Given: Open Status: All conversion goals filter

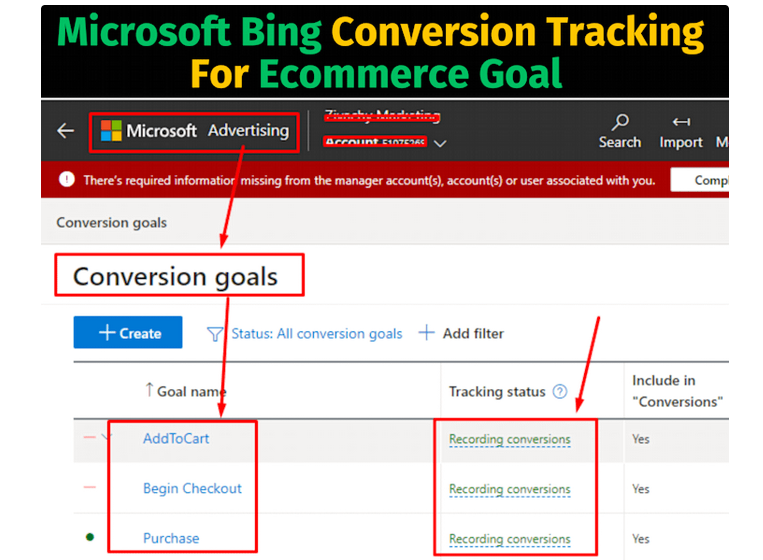Looking at the screenshot, I should tap(317, 334).
